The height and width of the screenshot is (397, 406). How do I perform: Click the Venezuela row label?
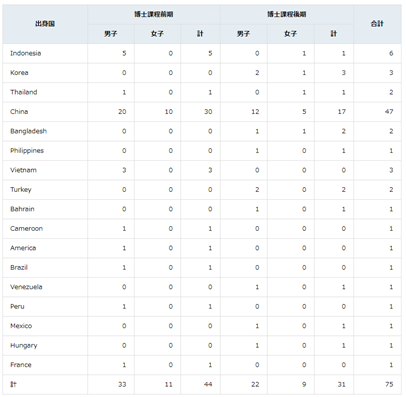point(26,287)
